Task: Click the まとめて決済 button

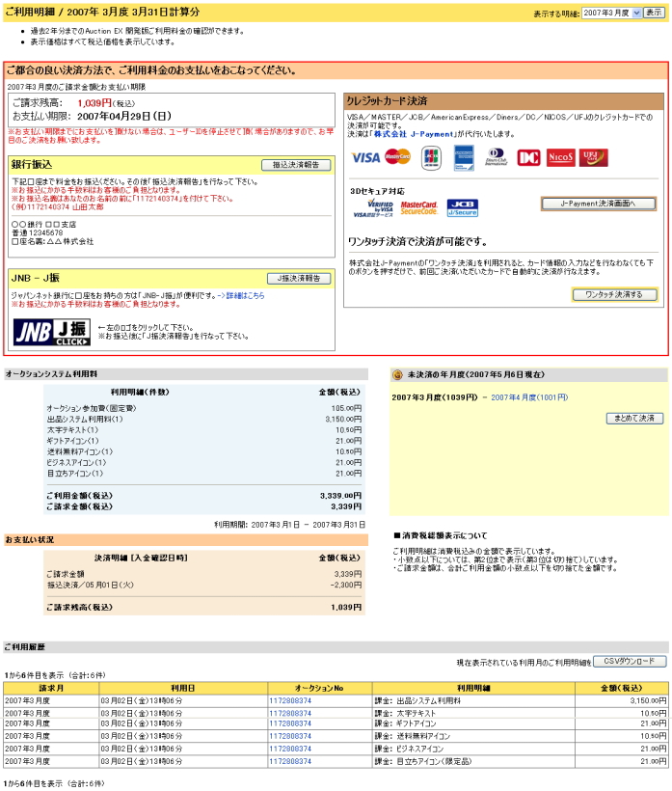Action: point(634,419)
